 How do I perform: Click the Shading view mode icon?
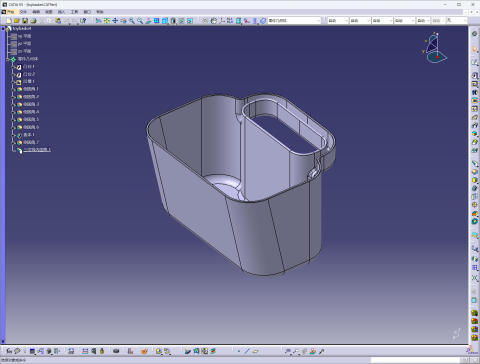pos(173,21)
